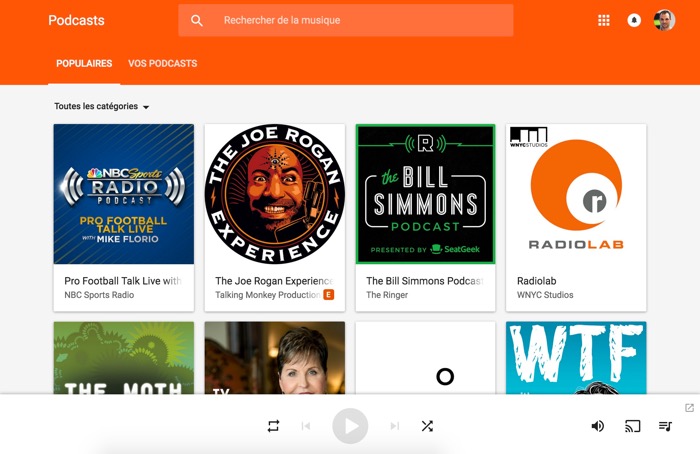Select the Populaires tab
Screen dimensions: 700x454
pyautogui.click(x=84, y=63)
